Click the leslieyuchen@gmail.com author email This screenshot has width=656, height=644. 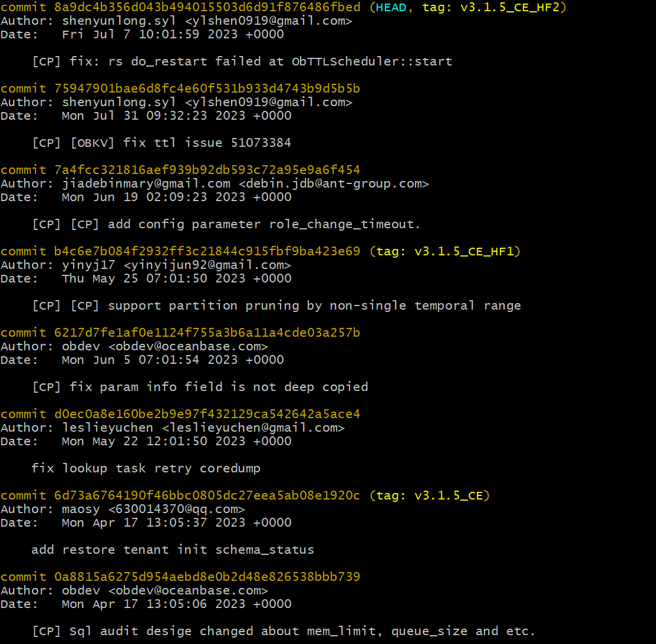pos(253,428)
